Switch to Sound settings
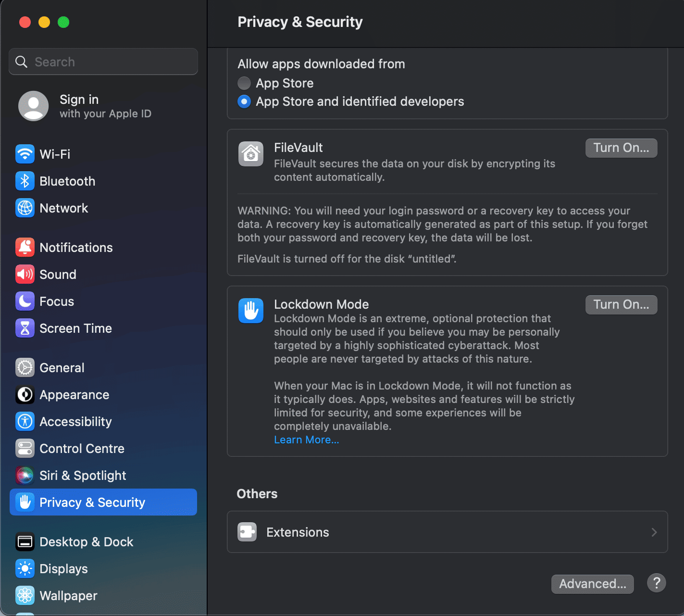This screenshot has height=616, width=684. (103, 274)
